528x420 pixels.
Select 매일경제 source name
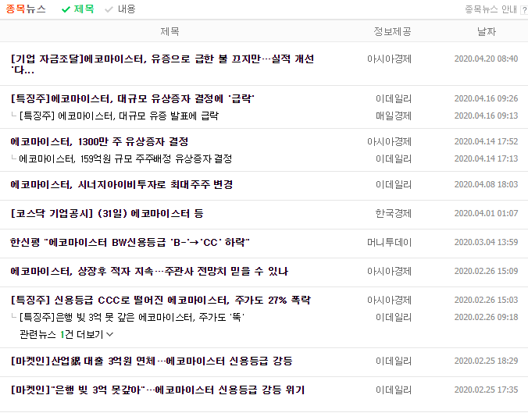point(394,116)
